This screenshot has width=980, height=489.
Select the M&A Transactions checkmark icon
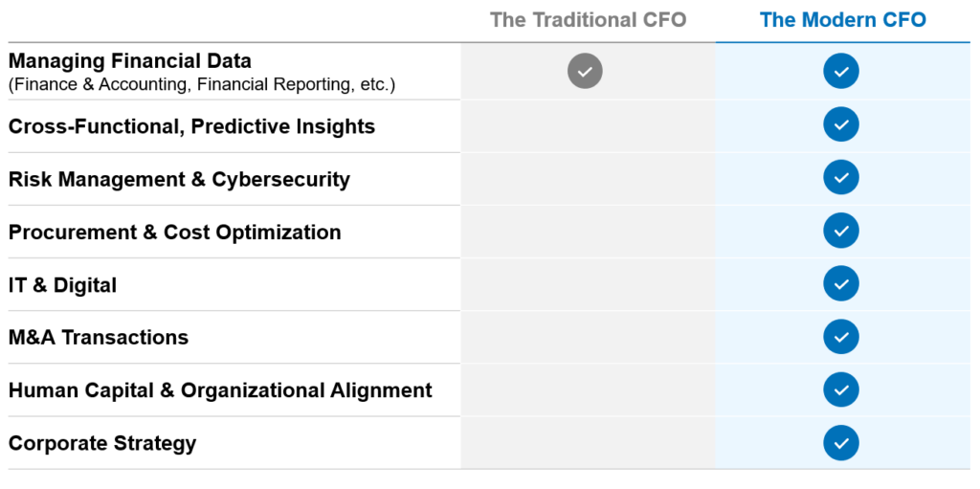point(840,337)
